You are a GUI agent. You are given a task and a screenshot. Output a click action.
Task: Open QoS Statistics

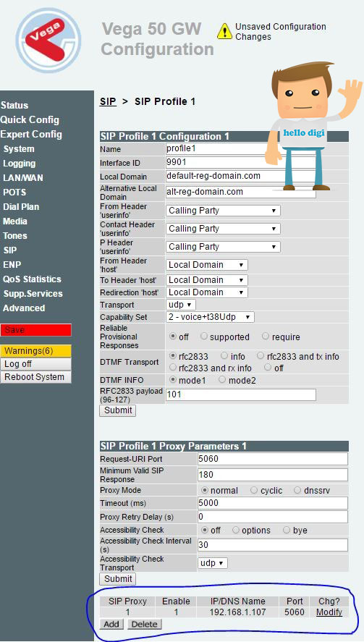(32, 279)
